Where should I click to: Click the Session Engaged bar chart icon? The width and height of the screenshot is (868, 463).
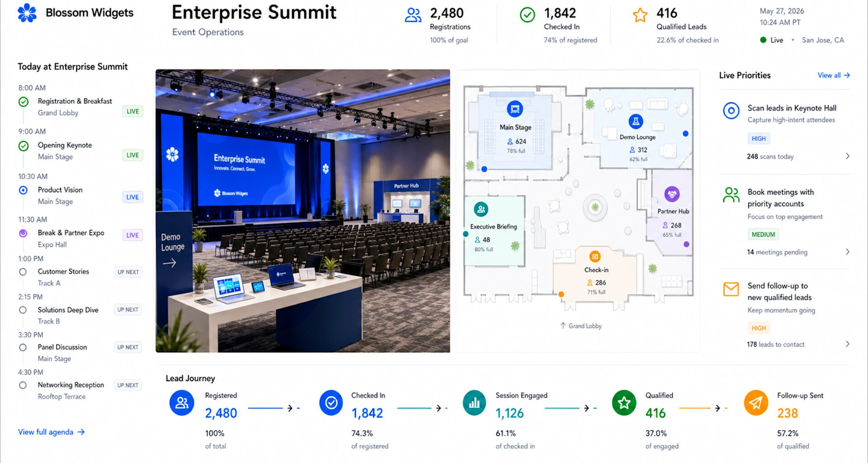point(474,403)
